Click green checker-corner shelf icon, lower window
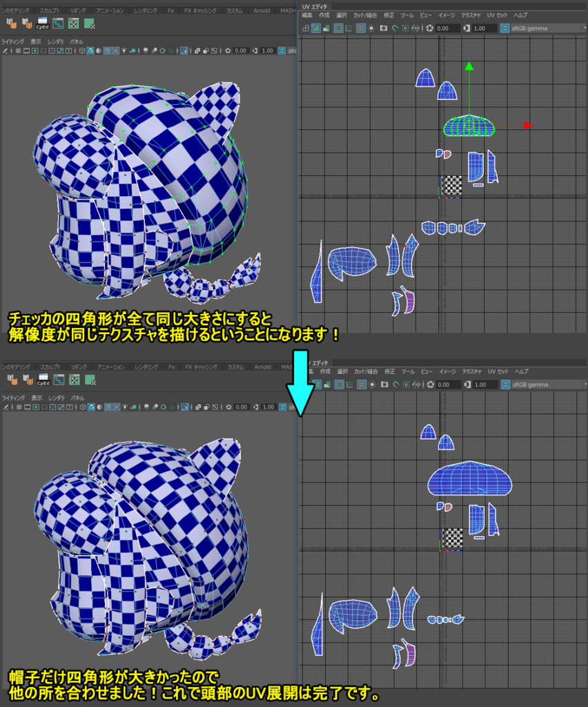Screen dimensions: 588x707 pyautogui.click(x=90, y=380)
